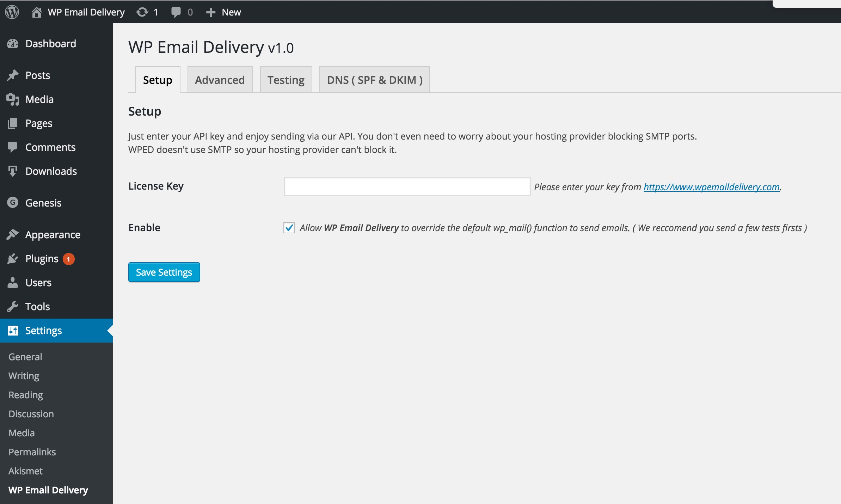
Task: Click the Plugins icon in sidebar
Action: [13, 259]
